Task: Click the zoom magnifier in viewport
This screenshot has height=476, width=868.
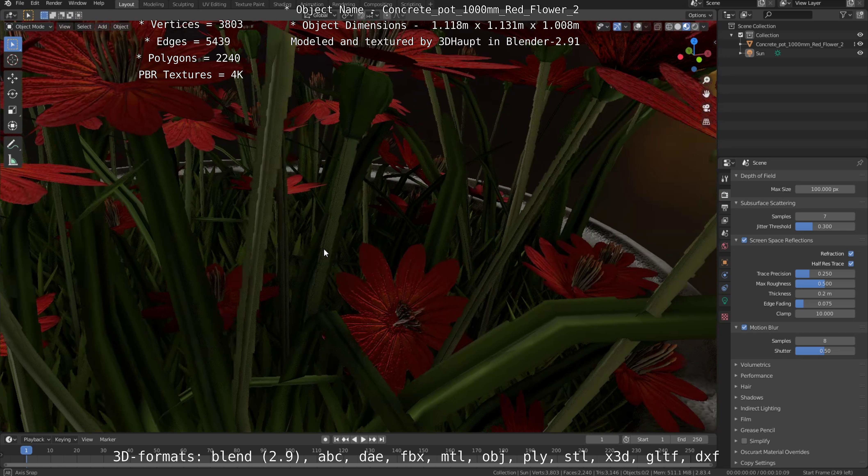Action: point(706,80)
